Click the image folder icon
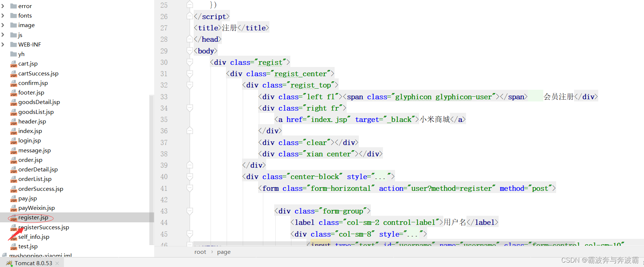Screen dimensions: 644x267 (x=14, y=25)
